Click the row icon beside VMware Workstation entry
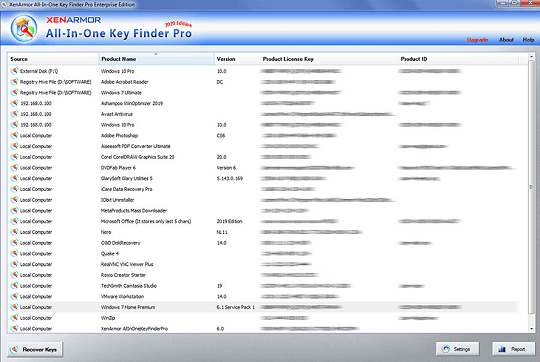 14,296
